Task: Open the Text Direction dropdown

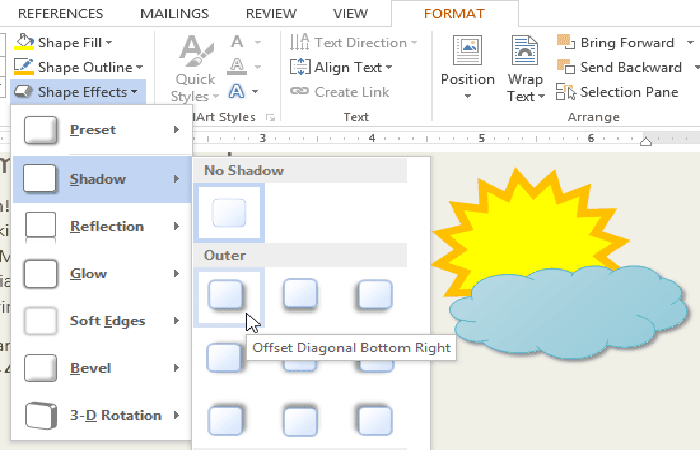Action: click(413, 43)
